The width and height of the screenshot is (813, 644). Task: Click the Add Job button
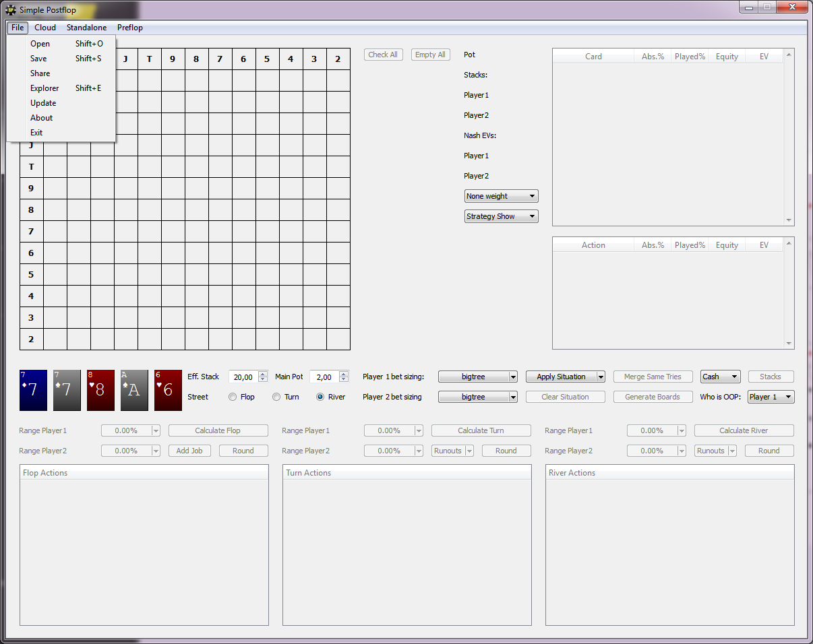[x=189, y=451]
